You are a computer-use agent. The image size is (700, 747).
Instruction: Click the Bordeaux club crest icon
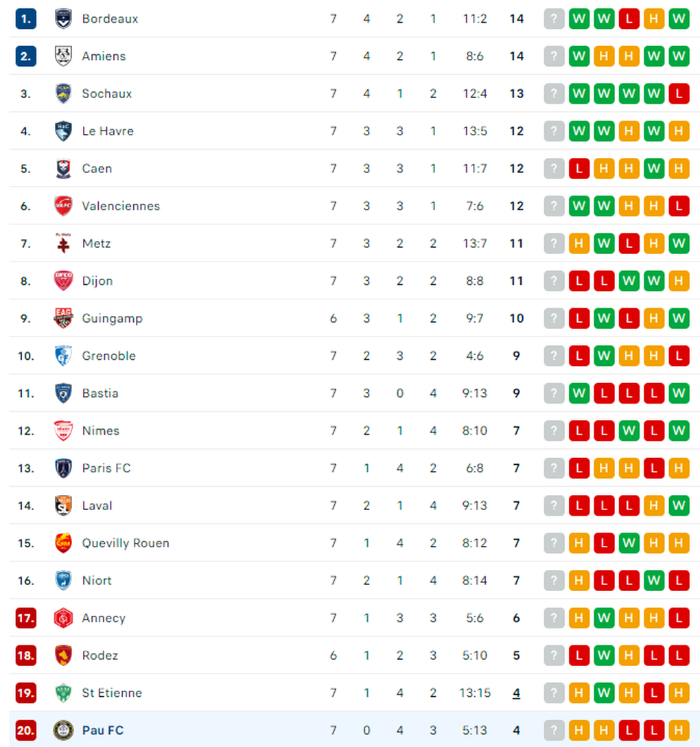coord(63,19)
